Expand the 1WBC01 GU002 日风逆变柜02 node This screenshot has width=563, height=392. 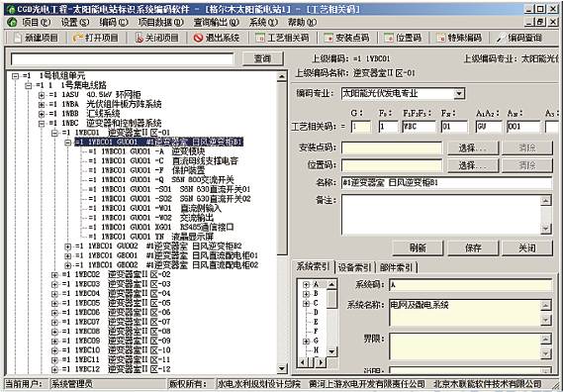pyautogui.click(x=68, y=246)
